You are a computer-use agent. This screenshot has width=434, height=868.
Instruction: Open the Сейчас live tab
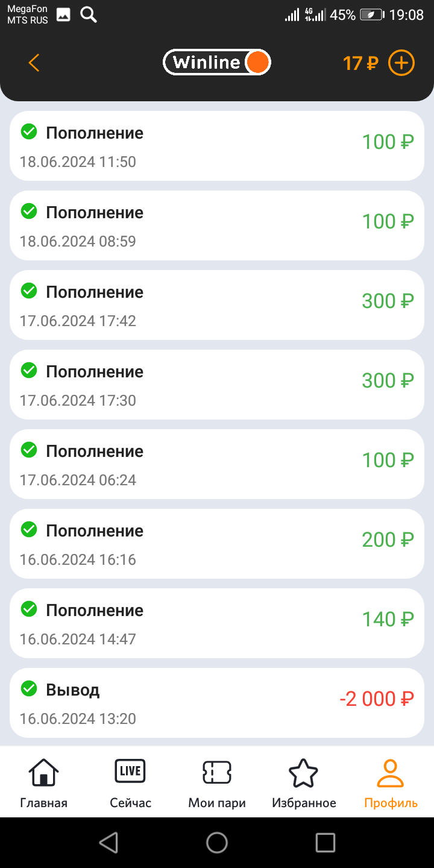coord(130,782)
